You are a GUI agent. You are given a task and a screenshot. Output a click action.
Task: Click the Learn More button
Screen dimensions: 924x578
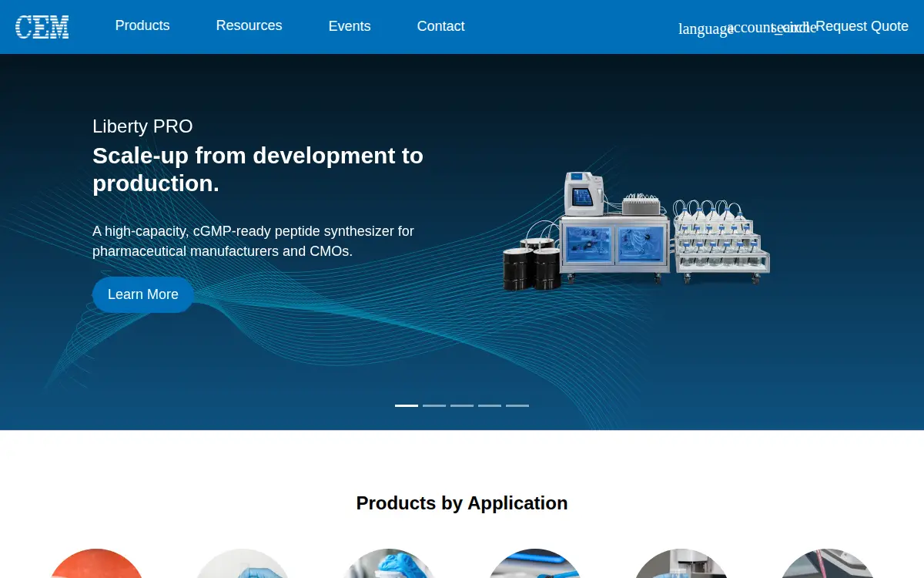tap(143, 294)
